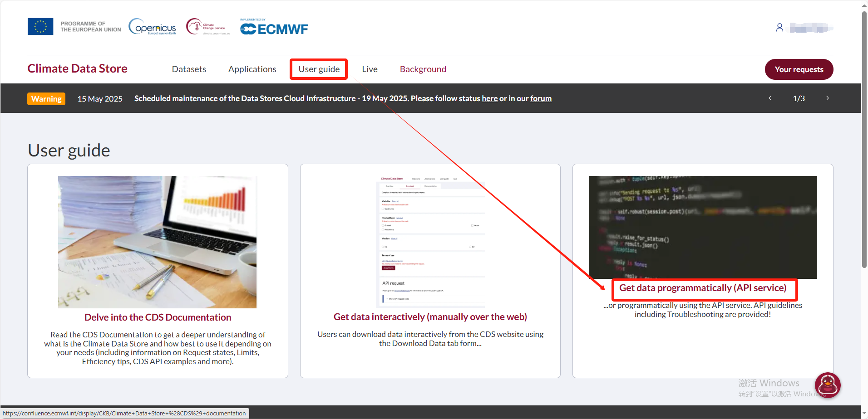Image resolution: width=868 pixels, height=419 pixels.
Task: Click the Your requests button
Action: pyautogui.click(x=799, y=69)
